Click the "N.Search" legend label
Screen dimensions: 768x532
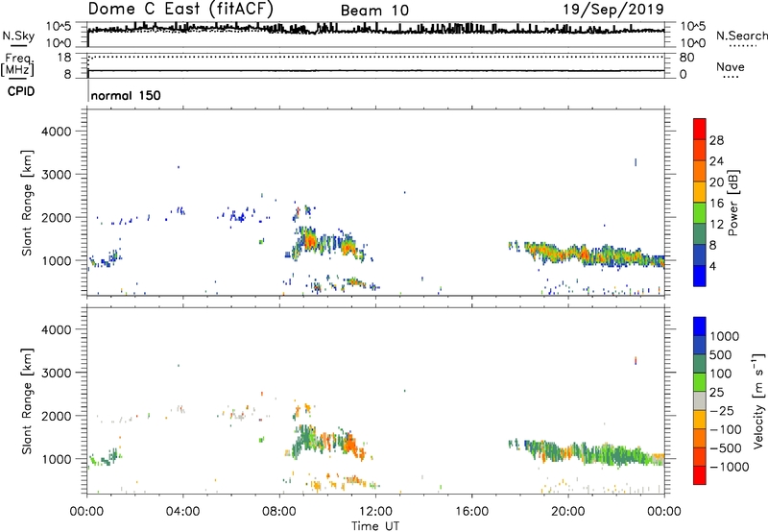tap(741, 36)
